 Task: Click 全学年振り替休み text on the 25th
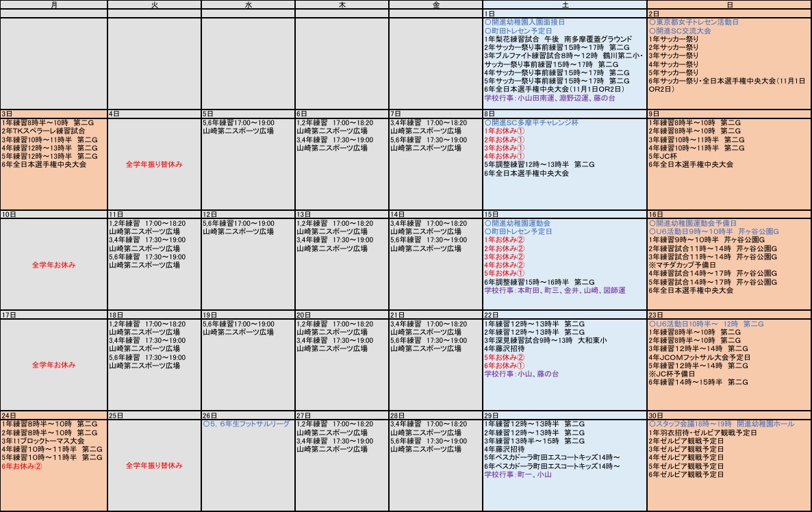[x=154, y=465]
